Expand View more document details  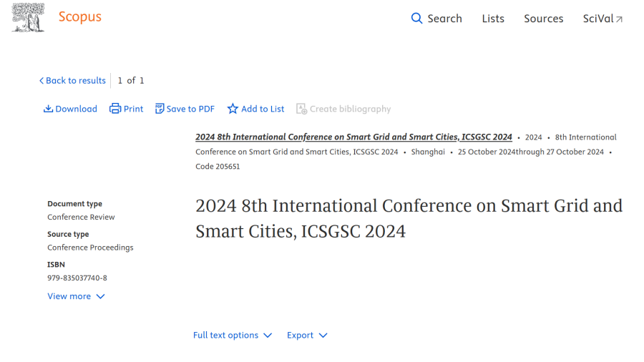point(76,296)
